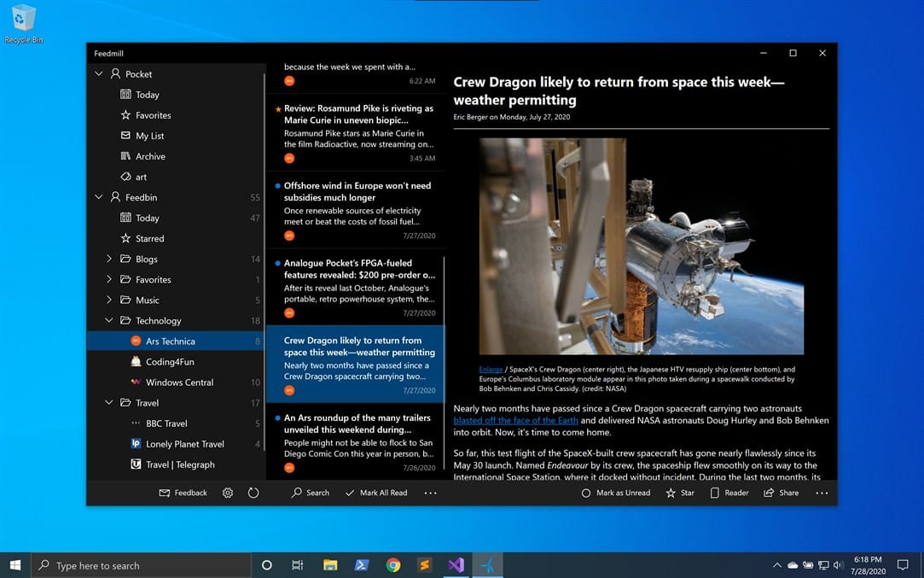Click the settings gear icon in bottom toolbar
924x578 pixels.
(228, 493)
